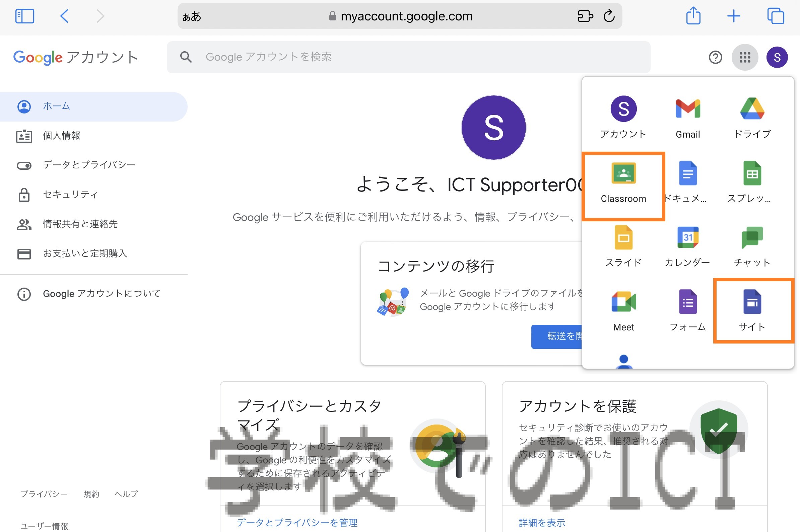
Task: Open スライド from the apps launcher
Action: coord(623,246)
